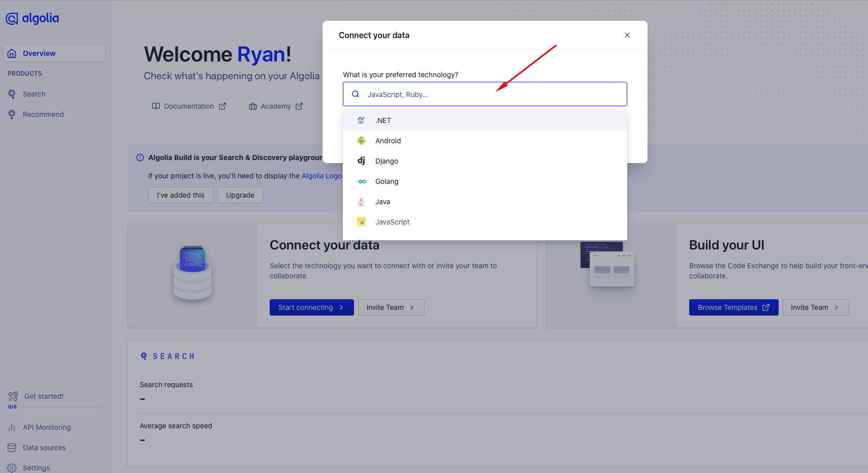Click the Django dj icon

click(361, 161)
